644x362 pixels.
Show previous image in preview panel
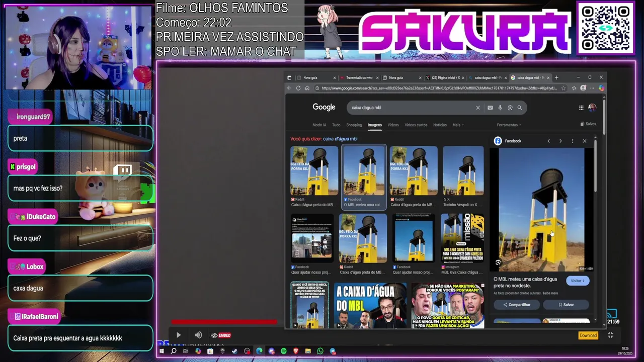(549, 141)
